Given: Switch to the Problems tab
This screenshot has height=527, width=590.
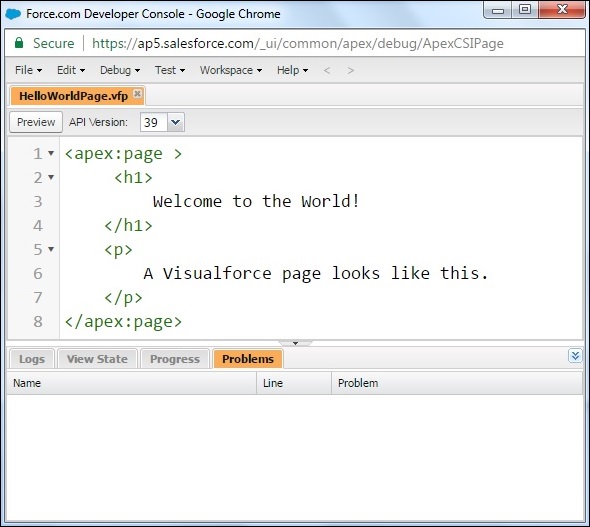Looking at the screenshot, I should pyautogui.click(x=248, y=359).
